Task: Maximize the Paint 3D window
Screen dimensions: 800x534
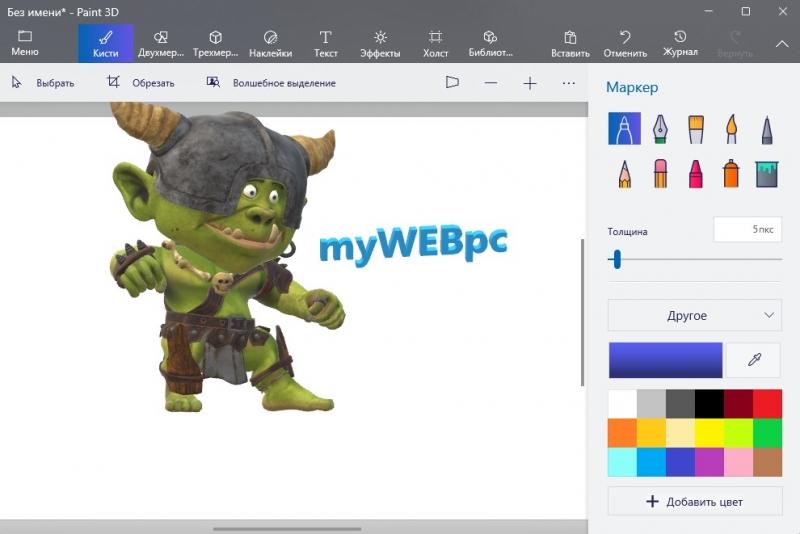Action: point(745,11)
